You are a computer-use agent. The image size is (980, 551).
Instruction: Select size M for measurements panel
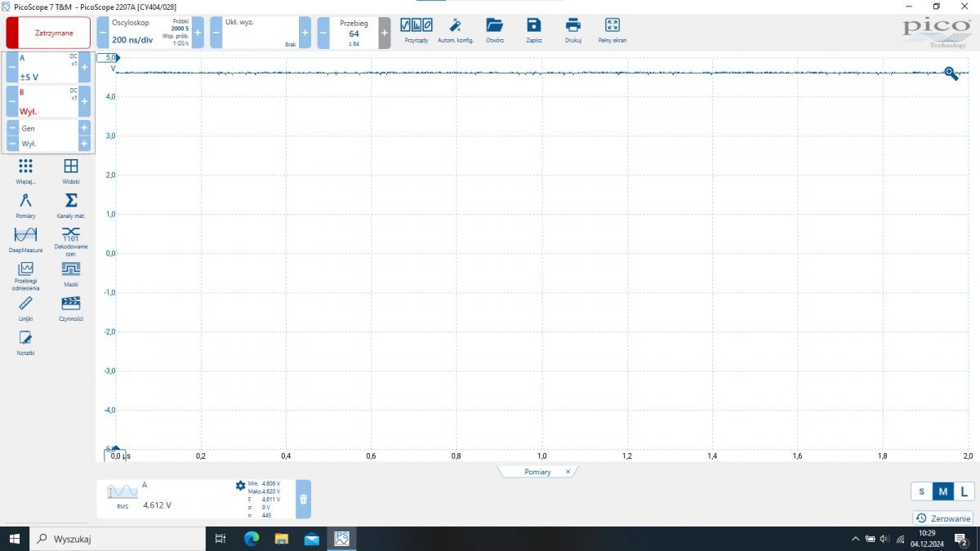click(x=943, y=491)
